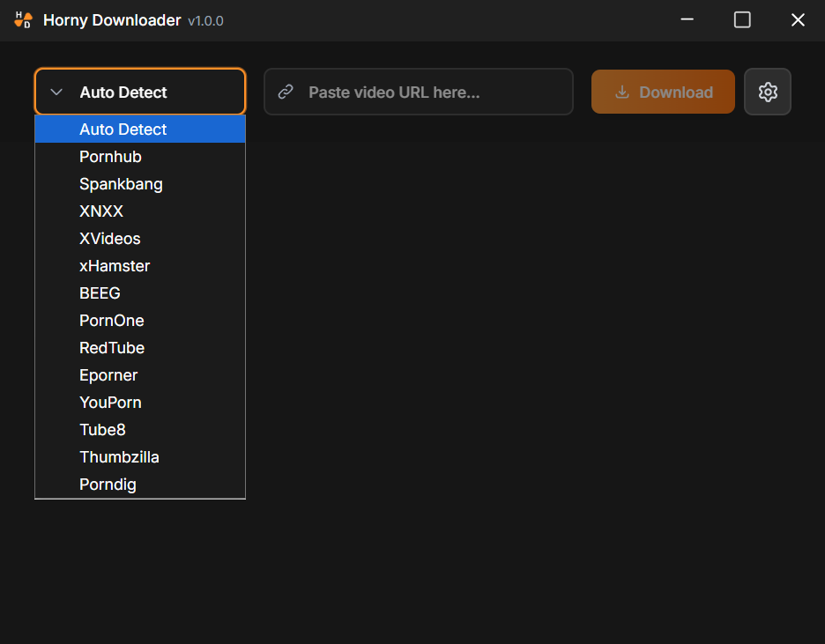Click the app logo in title bar
This screenshot has height=644, width=825.
tap(23, 19)
